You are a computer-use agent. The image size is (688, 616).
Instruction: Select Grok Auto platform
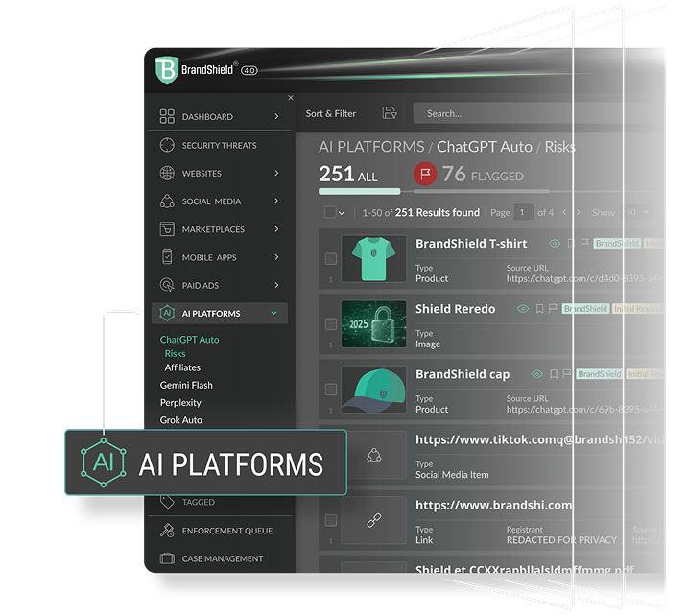click(x=180, y=420)
